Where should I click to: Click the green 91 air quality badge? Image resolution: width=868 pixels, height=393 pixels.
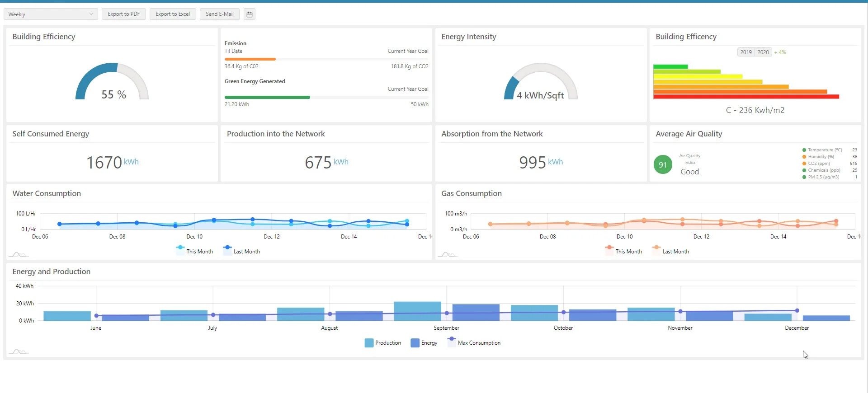pyautogui.click(x=663, y=165)
